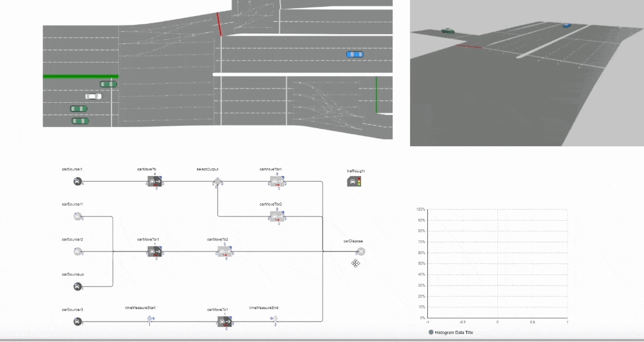Open the carSourceup source block
The image size is (644, 342).
77,286
